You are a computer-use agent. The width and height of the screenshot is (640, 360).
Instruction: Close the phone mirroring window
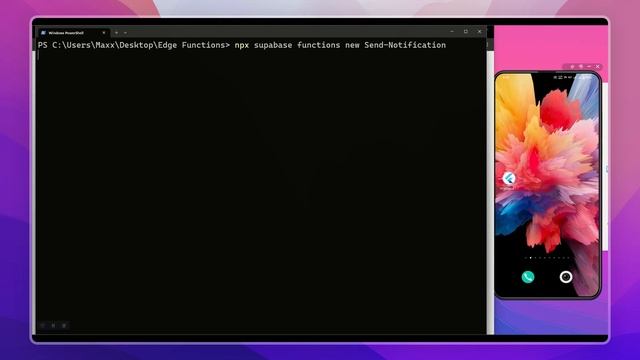click(x=598, y=66)
